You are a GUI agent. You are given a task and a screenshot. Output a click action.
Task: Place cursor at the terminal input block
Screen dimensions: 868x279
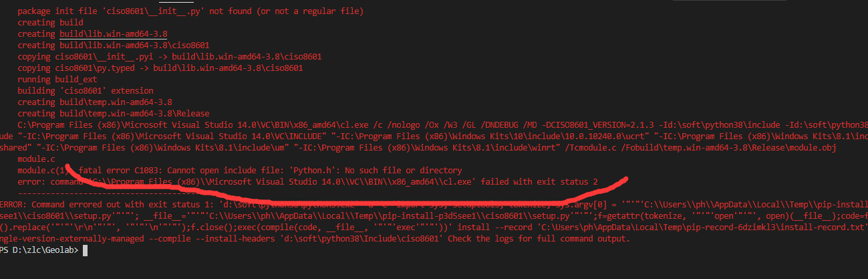(83, 250)
